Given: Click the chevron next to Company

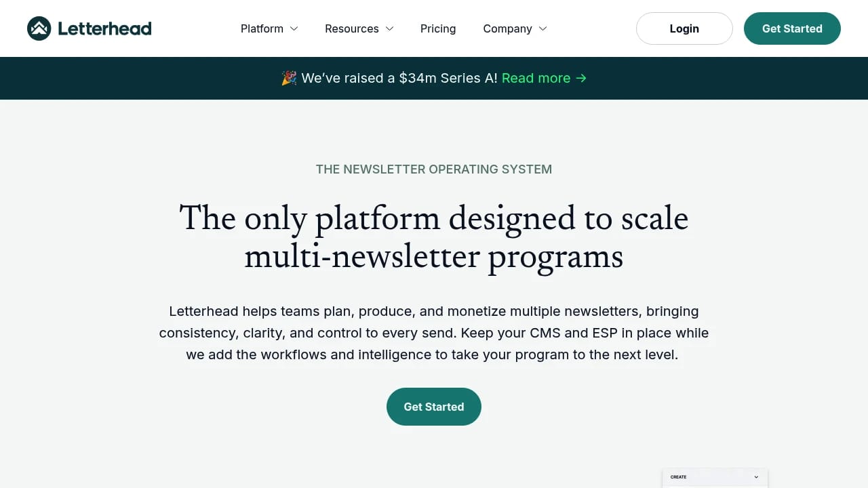Looking at the screenshot, I should (542, 28).
